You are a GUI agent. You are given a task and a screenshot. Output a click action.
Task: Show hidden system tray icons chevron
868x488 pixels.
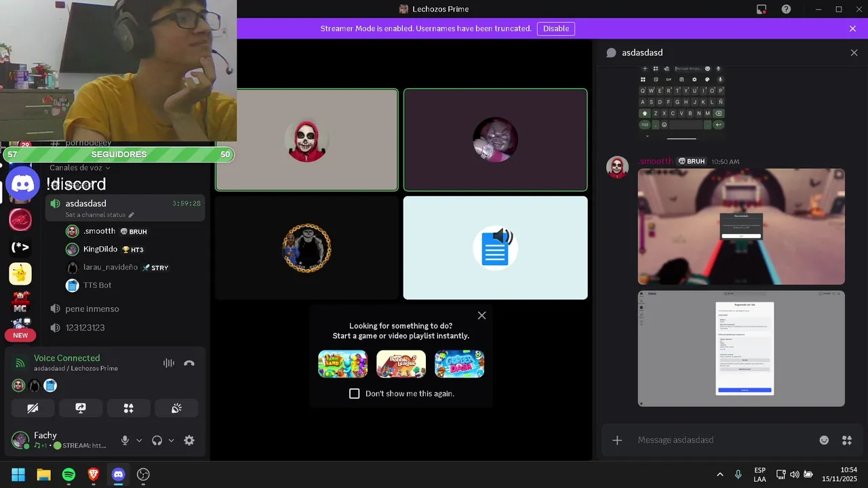tap(719, 474)
